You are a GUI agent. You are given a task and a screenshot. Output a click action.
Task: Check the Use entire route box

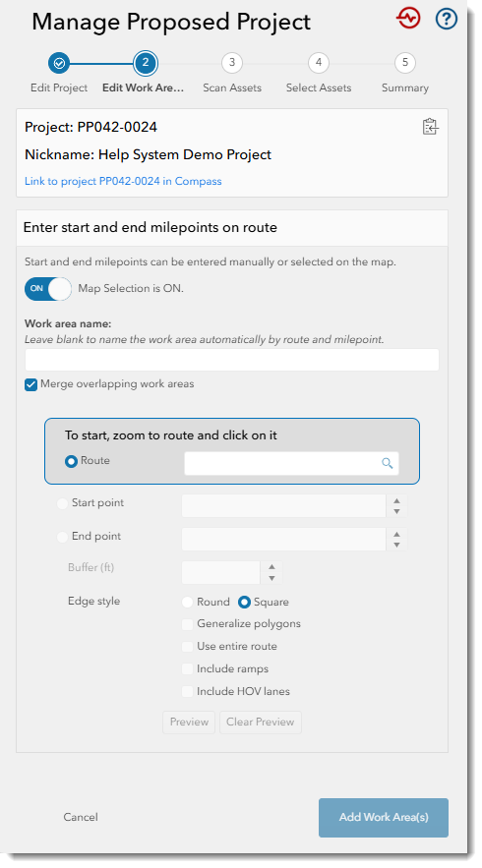pyautogui.click(x=187, y=647)
